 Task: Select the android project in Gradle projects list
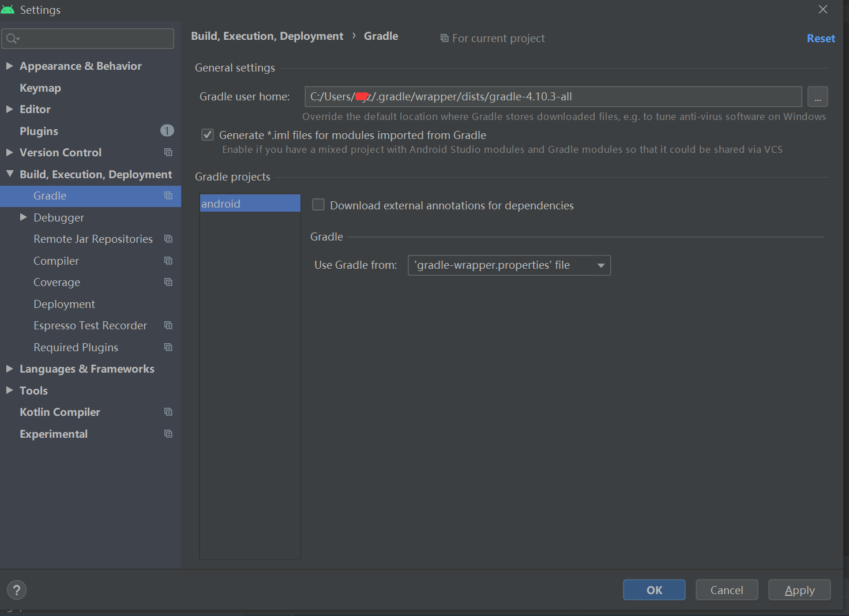click(250, 203)
